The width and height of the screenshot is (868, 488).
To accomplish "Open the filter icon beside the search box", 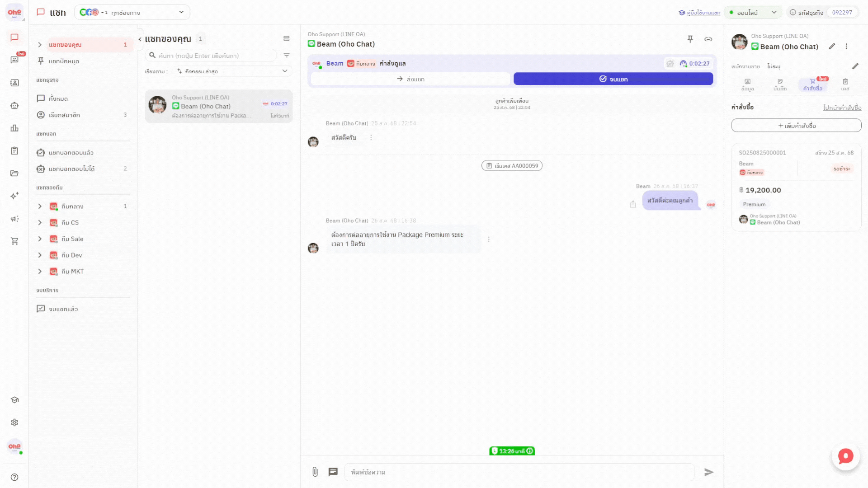I will pos(286,56).
